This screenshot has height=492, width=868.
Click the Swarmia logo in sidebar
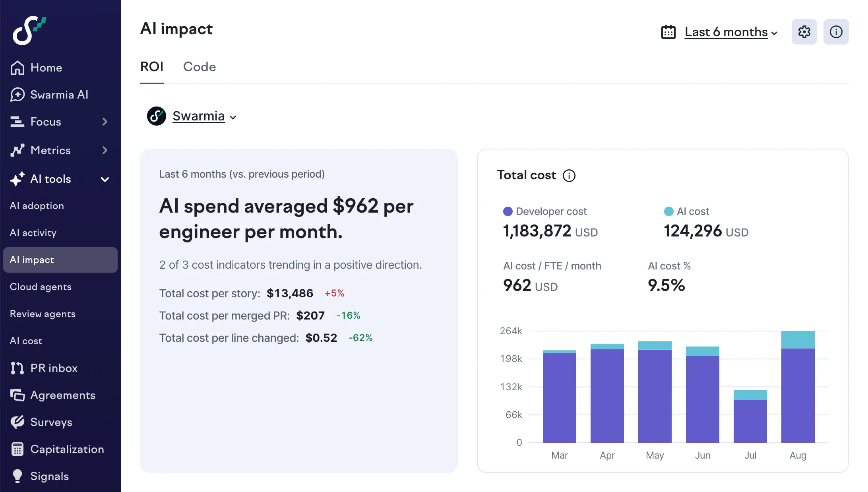29,31
